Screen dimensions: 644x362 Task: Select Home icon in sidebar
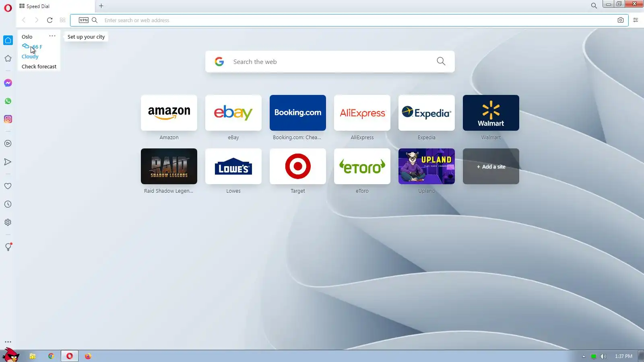(x=8, y=40)
